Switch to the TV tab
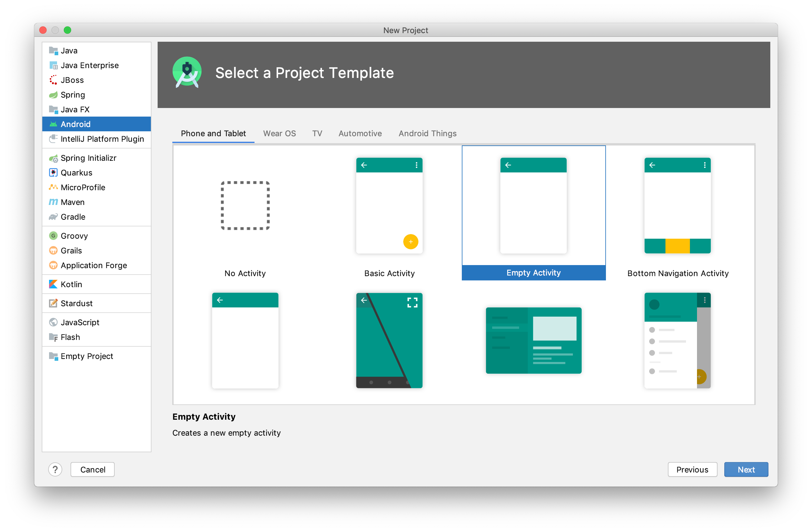Screen dimensions: 812x532 click(x=318, y=133)
